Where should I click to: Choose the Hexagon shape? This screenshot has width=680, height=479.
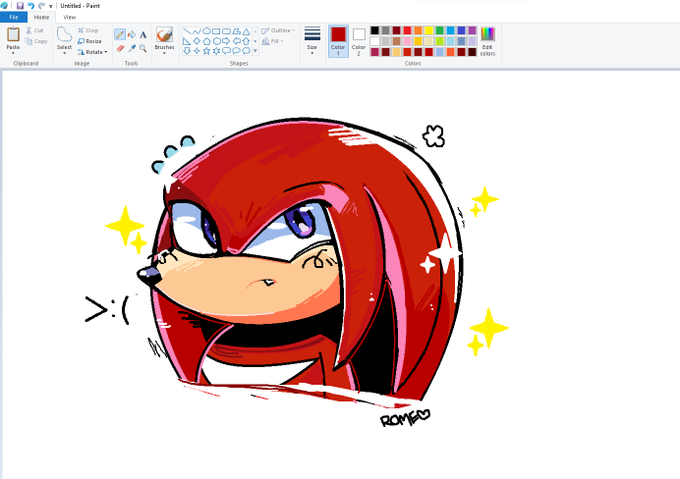pyautogui.click(x=216, y=41)
